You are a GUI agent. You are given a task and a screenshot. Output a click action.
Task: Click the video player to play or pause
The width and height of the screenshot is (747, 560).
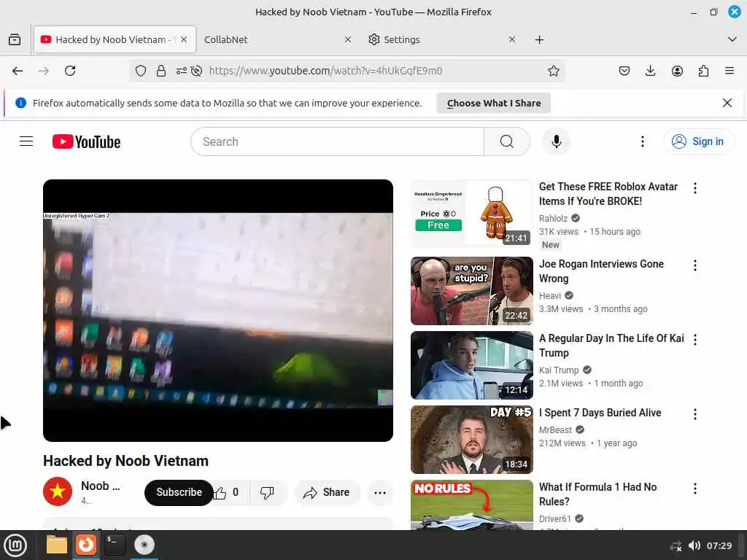(218, 311)
